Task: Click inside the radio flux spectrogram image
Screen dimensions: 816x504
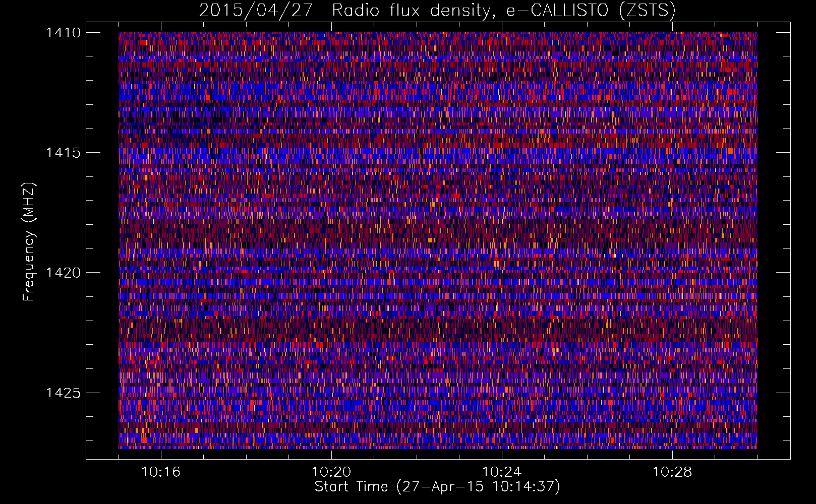Action: pos(438,240)
